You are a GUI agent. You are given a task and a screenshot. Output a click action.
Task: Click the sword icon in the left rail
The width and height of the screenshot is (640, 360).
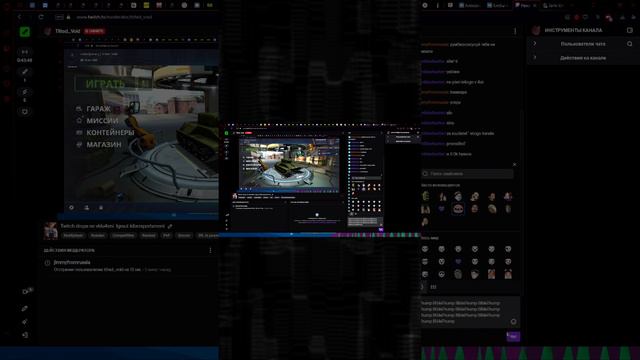(x=25, y=72)
